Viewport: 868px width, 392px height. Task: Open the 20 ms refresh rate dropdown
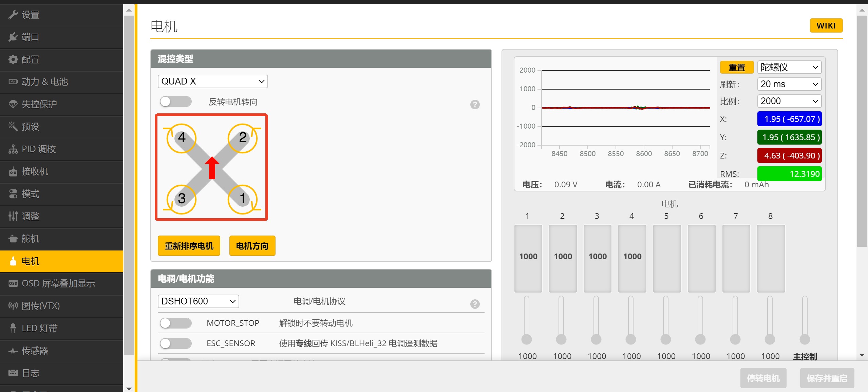[789, 84]
